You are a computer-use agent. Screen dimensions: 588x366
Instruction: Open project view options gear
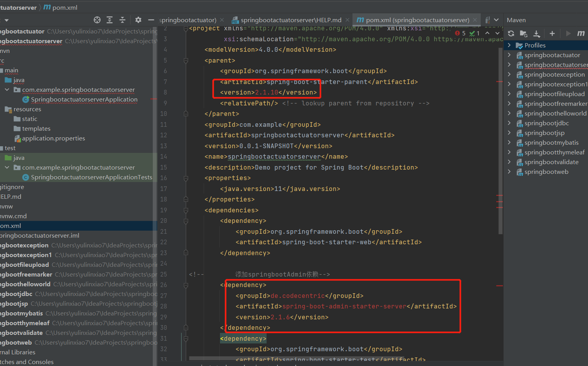click(x=138, y=20)
